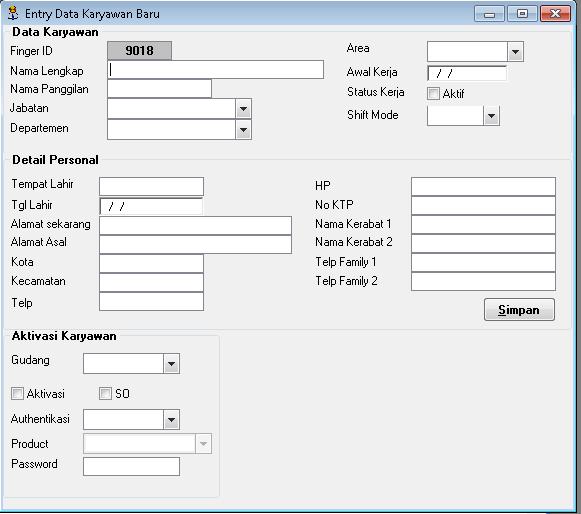Focus the Nama Lengkap field
Screen dimensions: 581x514
pyautogui.click(x=216, y=70)
